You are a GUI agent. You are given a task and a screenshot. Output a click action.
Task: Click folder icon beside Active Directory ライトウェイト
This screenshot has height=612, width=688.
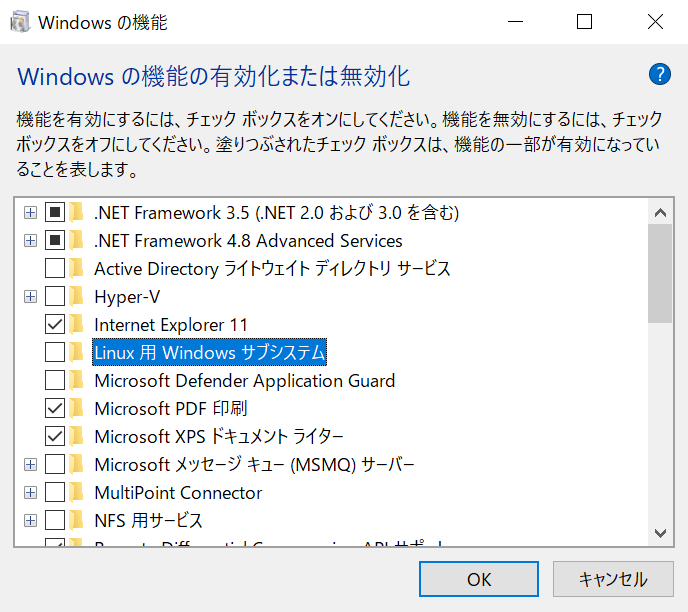point(76,268)
